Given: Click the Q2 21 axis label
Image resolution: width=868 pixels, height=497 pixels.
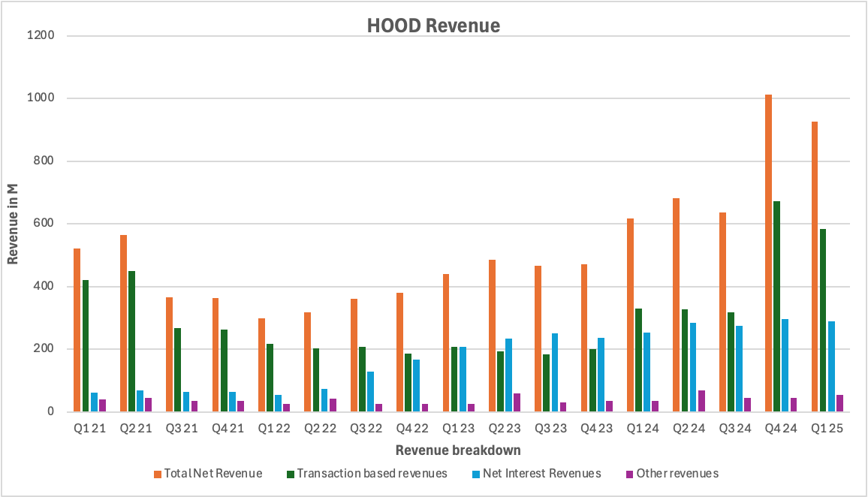Looking at the screenshot, I should (x=136, y=429).
